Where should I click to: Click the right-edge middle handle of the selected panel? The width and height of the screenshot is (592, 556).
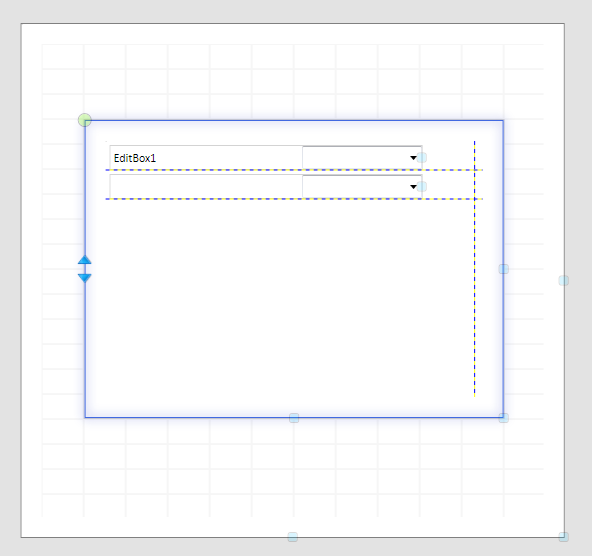tap(504, 269)
